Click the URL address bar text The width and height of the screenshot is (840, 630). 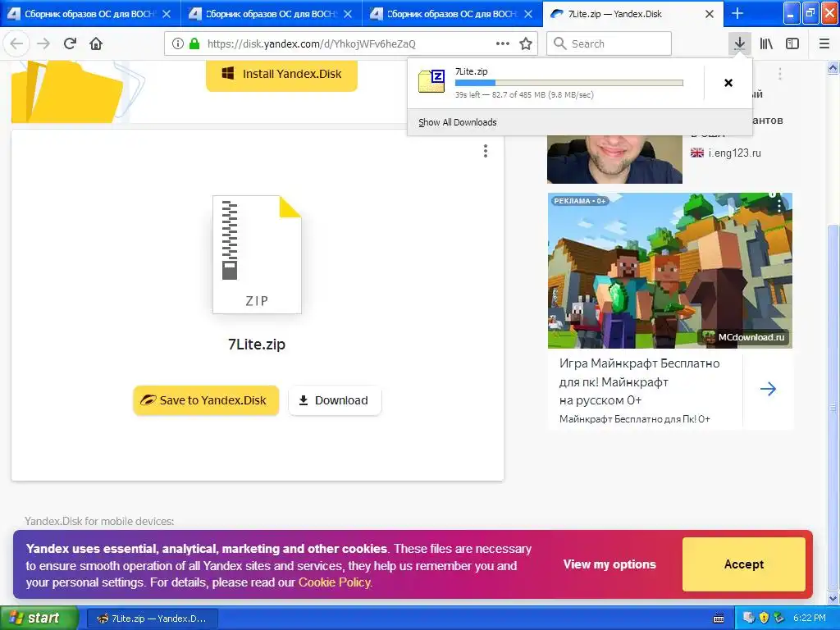click(x=311, y=44)
